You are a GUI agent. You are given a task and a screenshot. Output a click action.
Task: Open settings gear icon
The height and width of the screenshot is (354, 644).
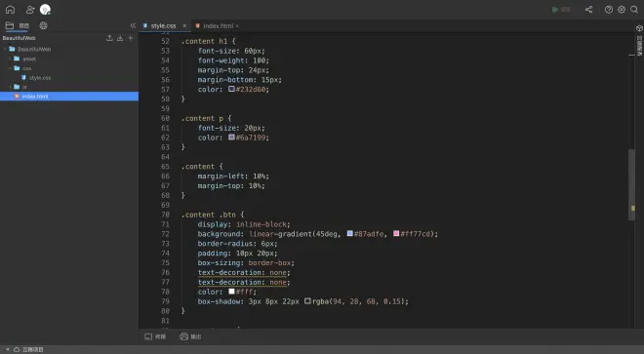click(622, 10)
